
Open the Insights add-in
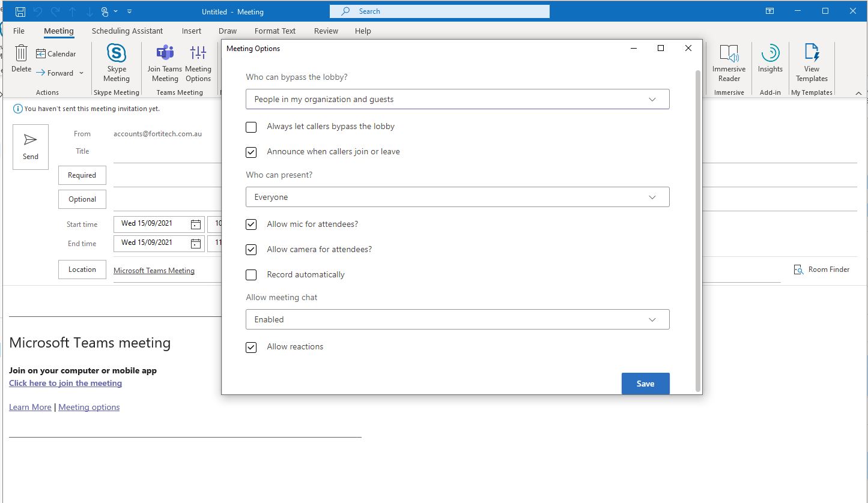(770, 58)
